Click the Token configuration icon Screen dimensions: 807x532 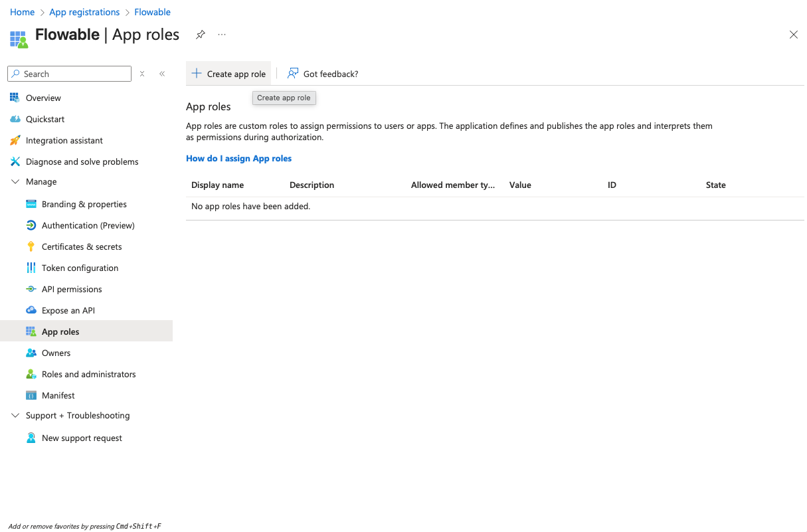[x=31, y=268]
